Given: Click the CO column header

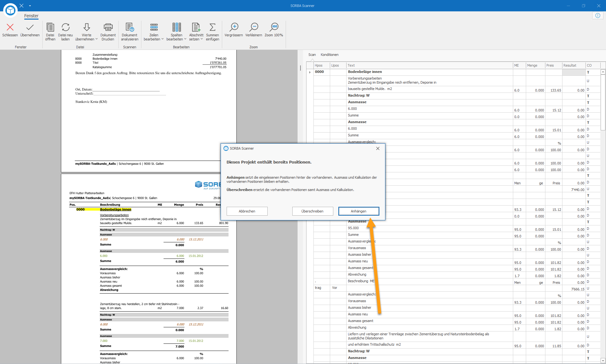Looking at the screenshot, I should (x=593, y=65).
